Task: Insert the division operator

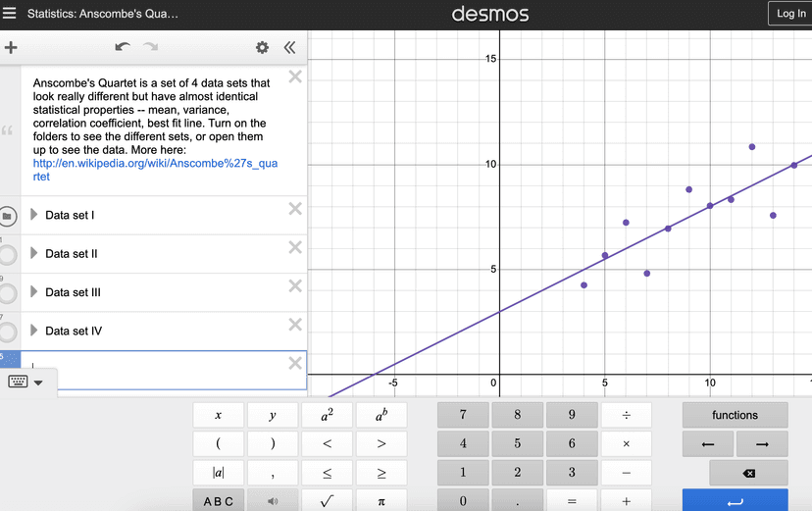Action: point(626,415)
